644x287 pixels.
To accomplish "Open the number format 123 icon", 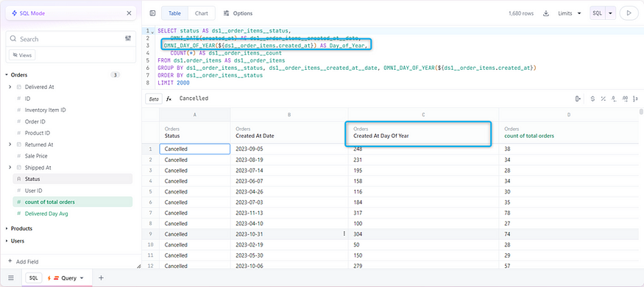I will pyautogui.click(x=635, y=99).
